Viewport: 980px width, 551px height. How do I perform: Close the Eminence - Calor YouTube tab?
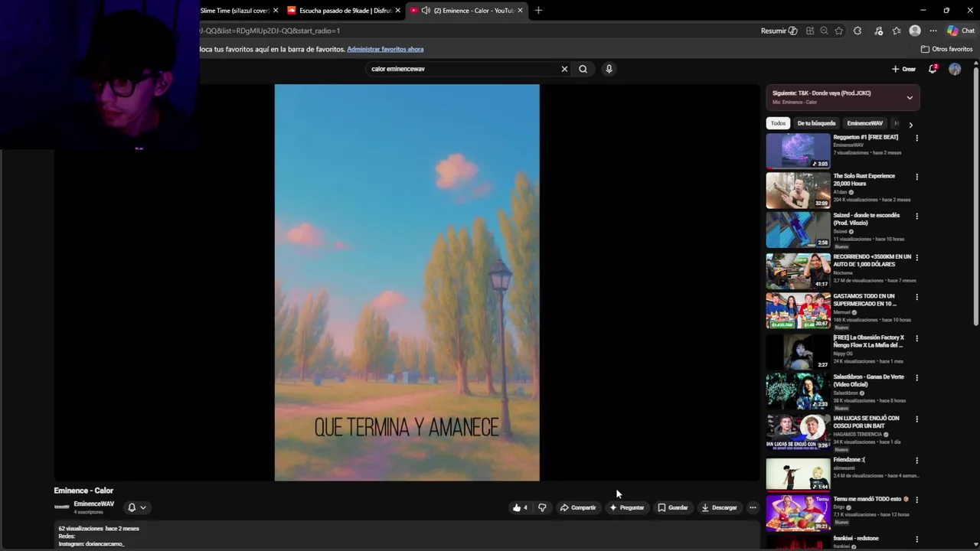[521, 11]
